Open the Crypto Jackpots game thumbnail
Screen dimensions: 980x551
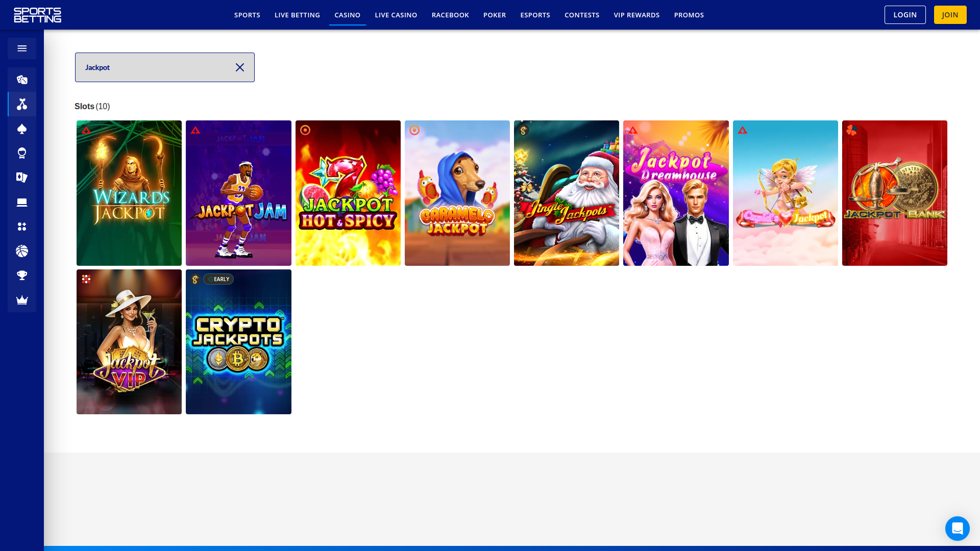pos(238,342)
